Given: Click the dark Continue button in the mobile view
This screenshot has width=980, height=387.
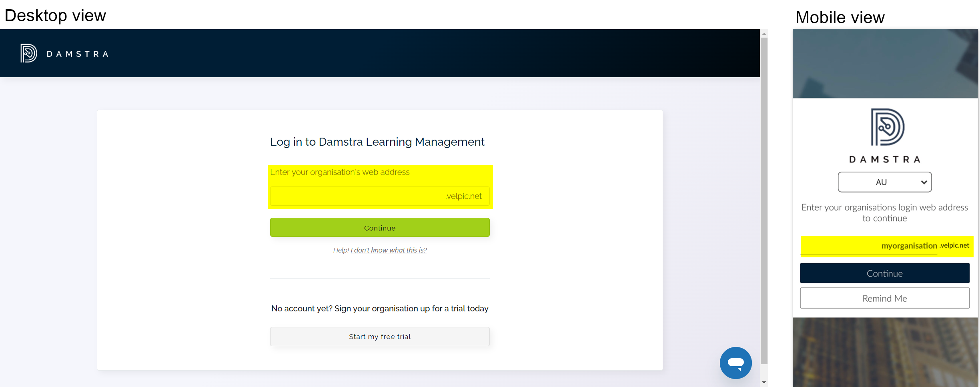Looking at the screenshot, I should pos(884,273).
